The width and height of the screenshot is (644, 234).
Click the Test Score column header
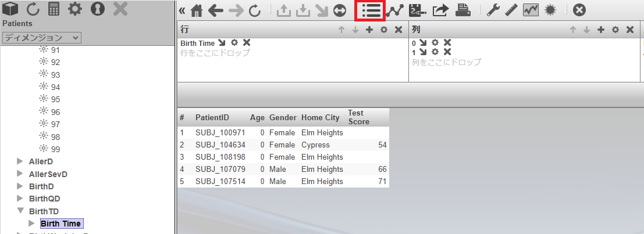[x=358, y=117]
